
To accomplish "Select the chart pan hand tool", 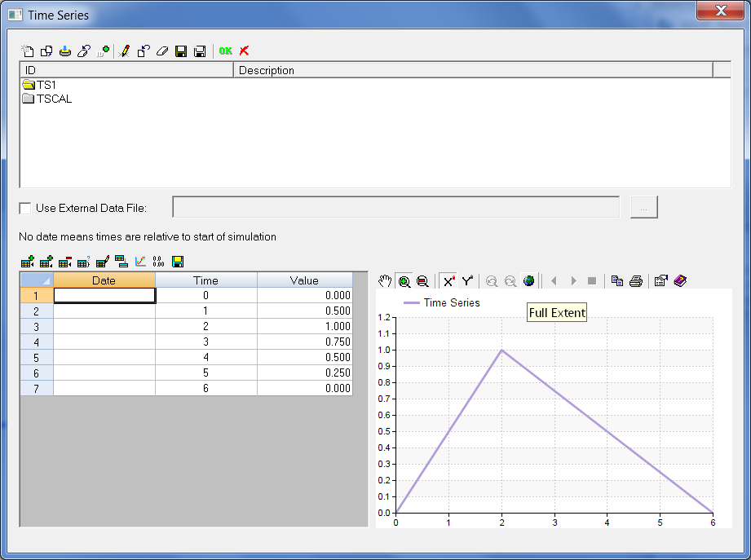I will pyautogui.click(x=383, y=280).
